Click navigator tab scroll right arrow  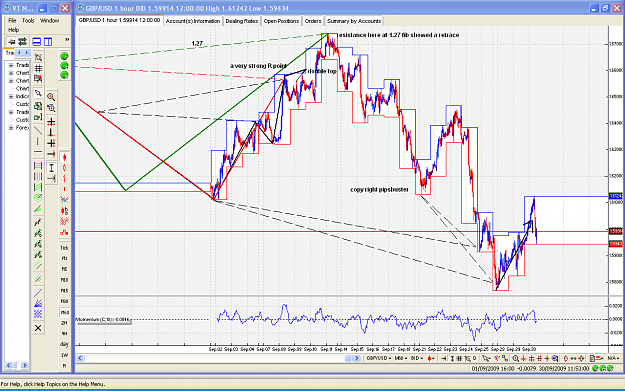point(27,53)
